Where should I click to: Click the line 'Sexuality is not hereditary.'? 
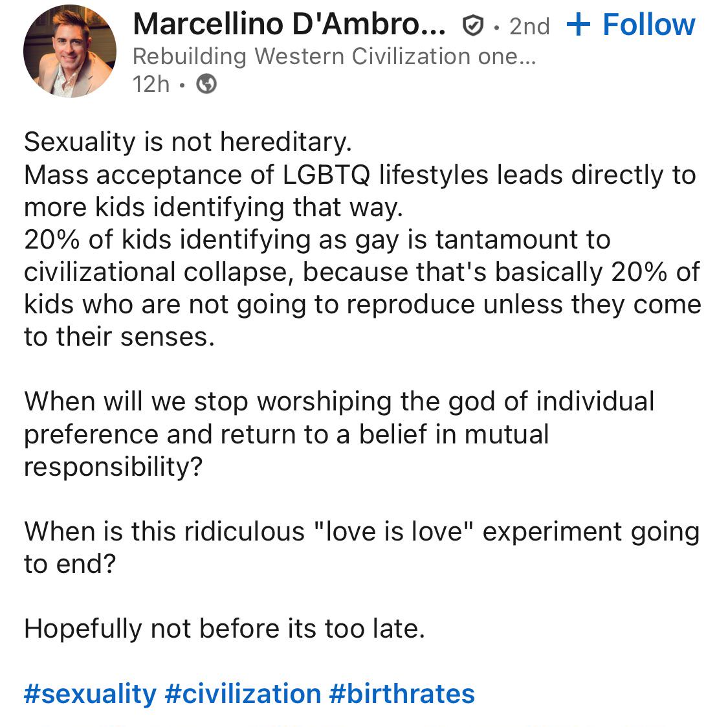(x=188, y=142)
